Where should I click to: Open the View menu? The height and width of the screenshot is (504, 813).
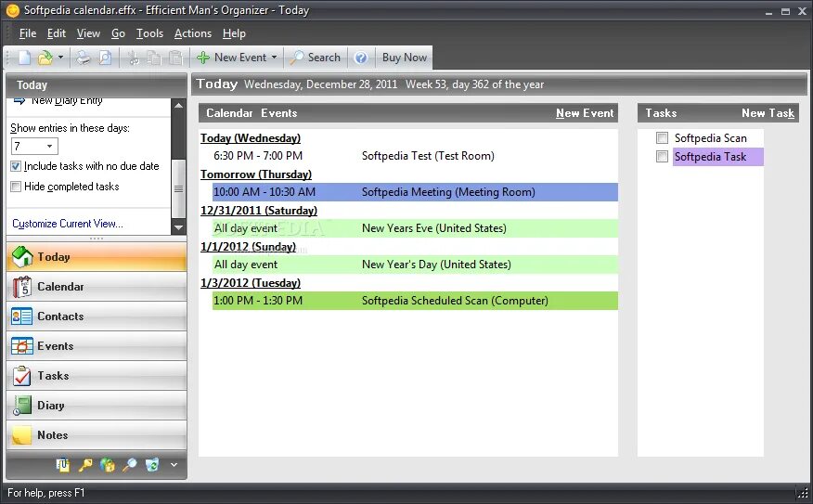(x=88, y=33)
